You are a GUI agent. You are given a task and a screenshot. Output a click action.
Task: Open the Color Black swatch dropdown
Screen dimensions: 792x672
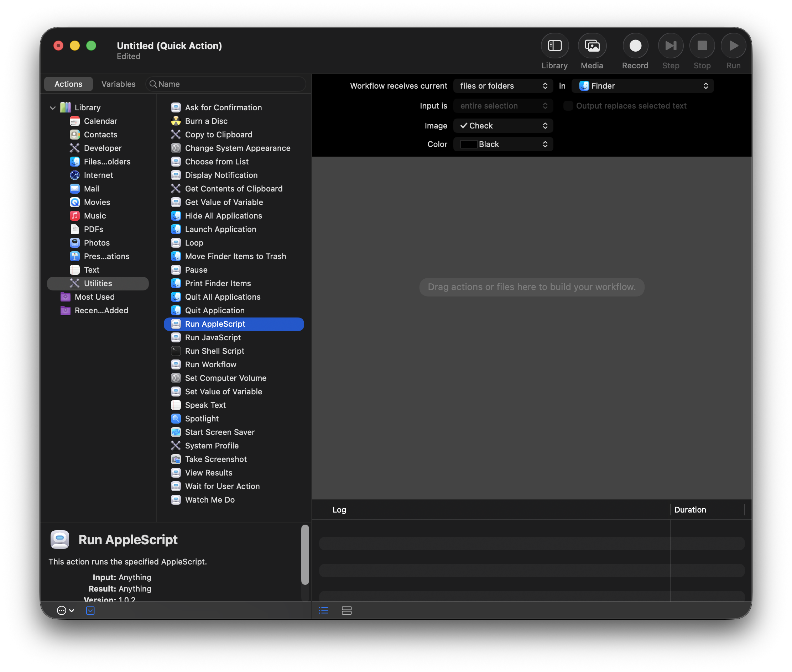pos(503,145)
